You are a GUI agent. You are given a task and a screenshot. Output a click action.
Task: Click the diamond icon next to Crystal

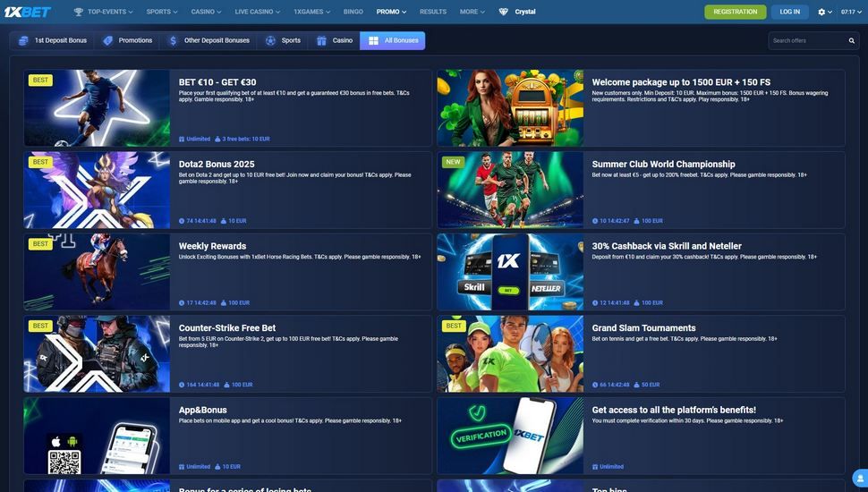click(503, 12)
